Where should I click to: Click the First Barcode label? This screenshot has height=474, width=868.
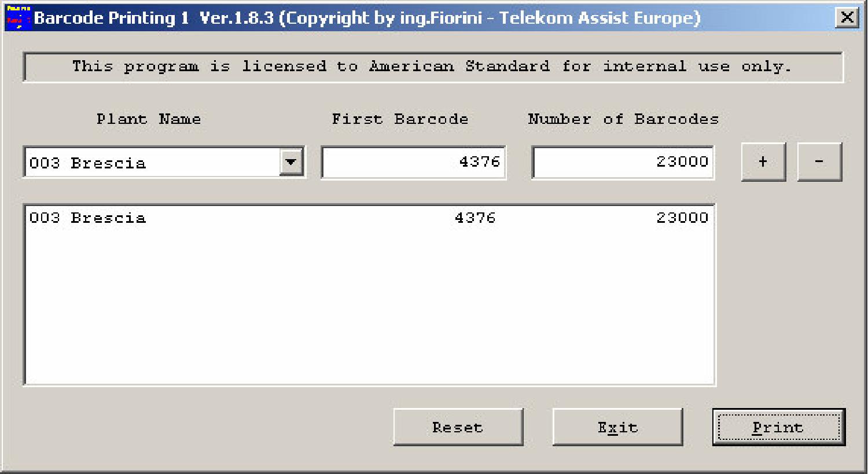point(400,119)
